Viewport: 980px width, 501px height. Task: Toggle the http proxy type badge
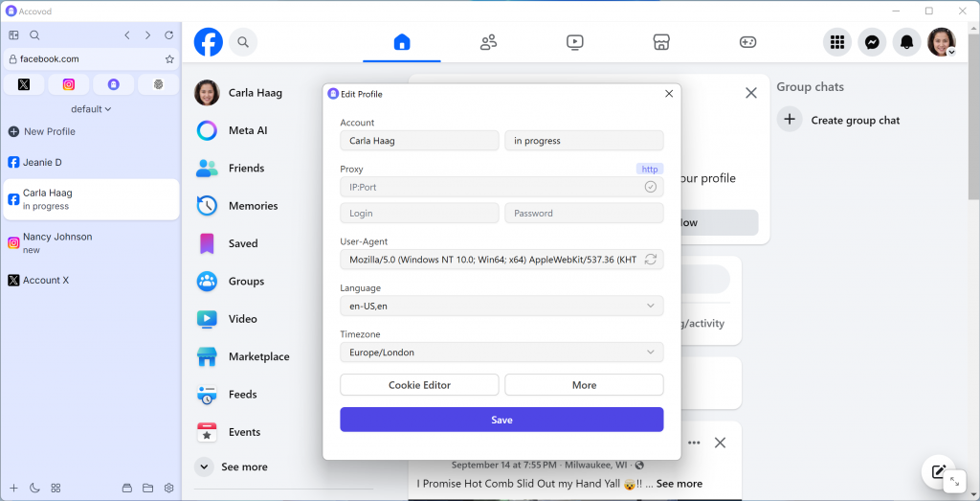[650, 169]
